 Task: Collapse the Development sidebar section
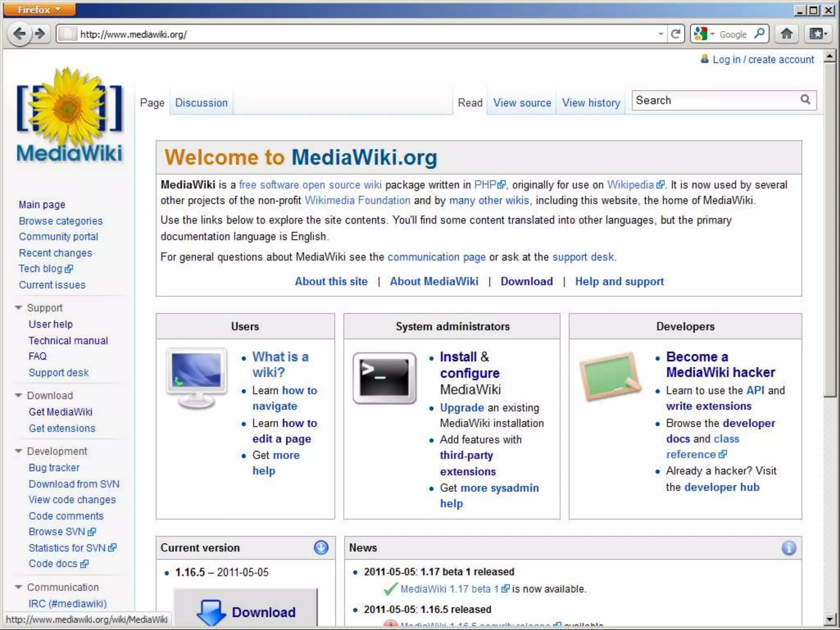click(18, 451)
